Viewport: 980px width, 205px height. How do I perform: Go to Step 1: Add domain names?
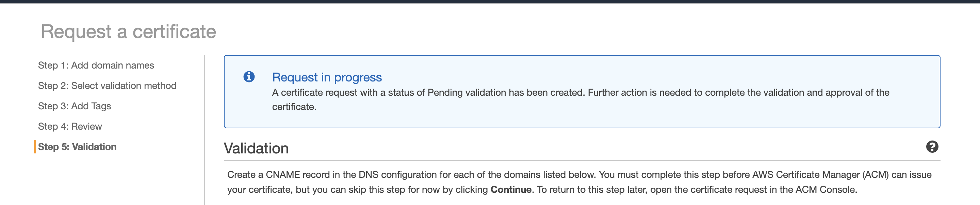pos(96,65)
